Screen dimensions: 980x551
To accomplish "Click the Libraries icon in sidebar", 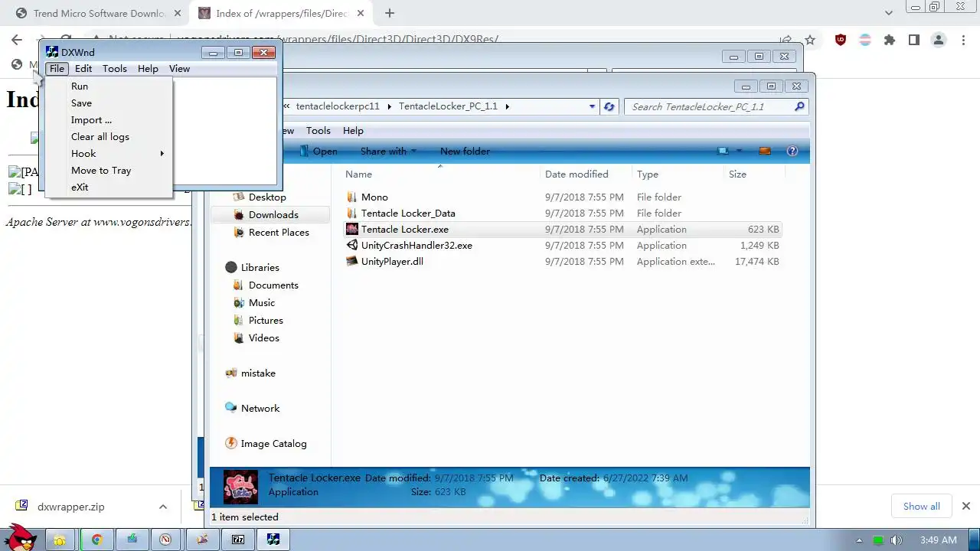I will (x=231, y=267).
